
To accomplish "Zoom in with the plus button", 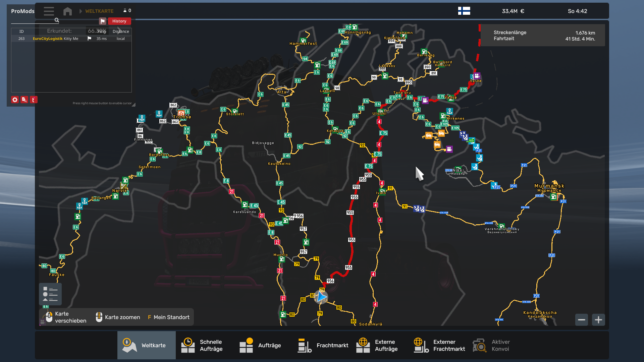I will point(598,320).
